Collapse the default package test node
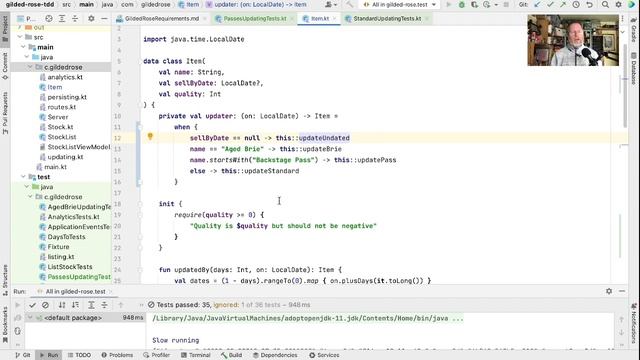The image size is (640, 360). click(30, 318)
